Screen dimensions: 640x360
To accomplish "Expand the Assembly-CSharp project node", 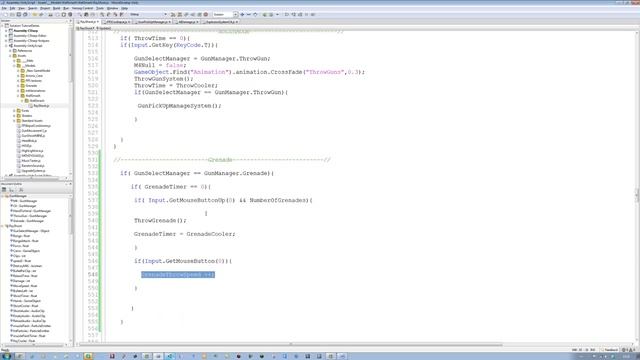I will coord(6,31).
